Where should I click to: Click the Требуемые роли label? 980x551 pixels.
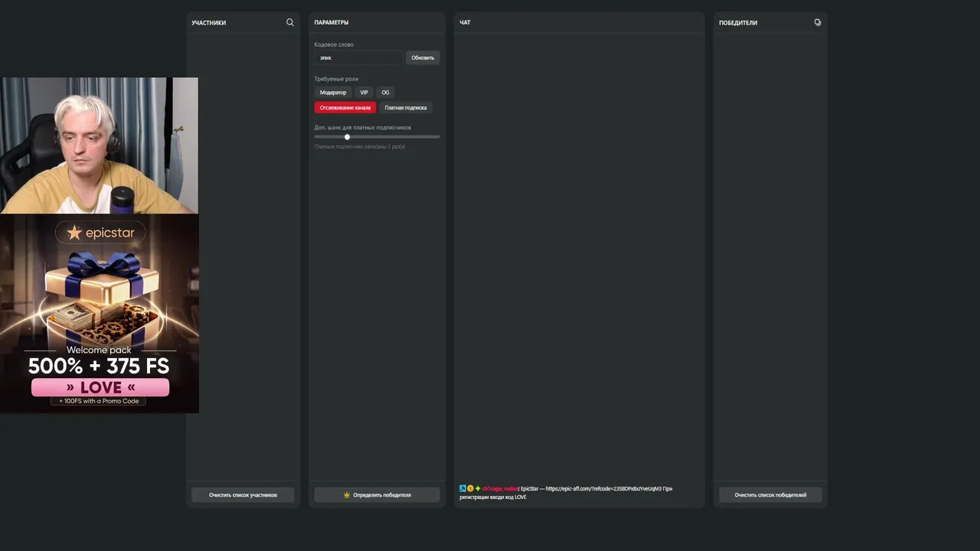click(x=336, y=79)
